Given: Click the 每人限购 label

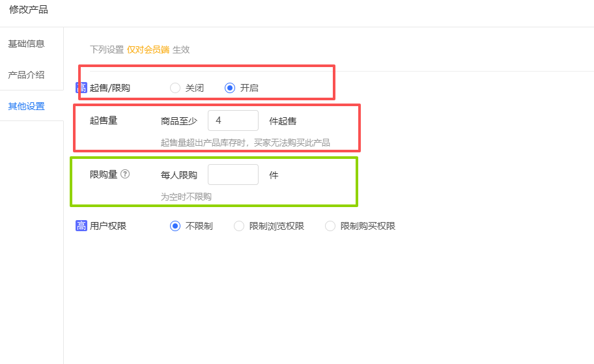Looking at the screenshot, I should [179, 175].
